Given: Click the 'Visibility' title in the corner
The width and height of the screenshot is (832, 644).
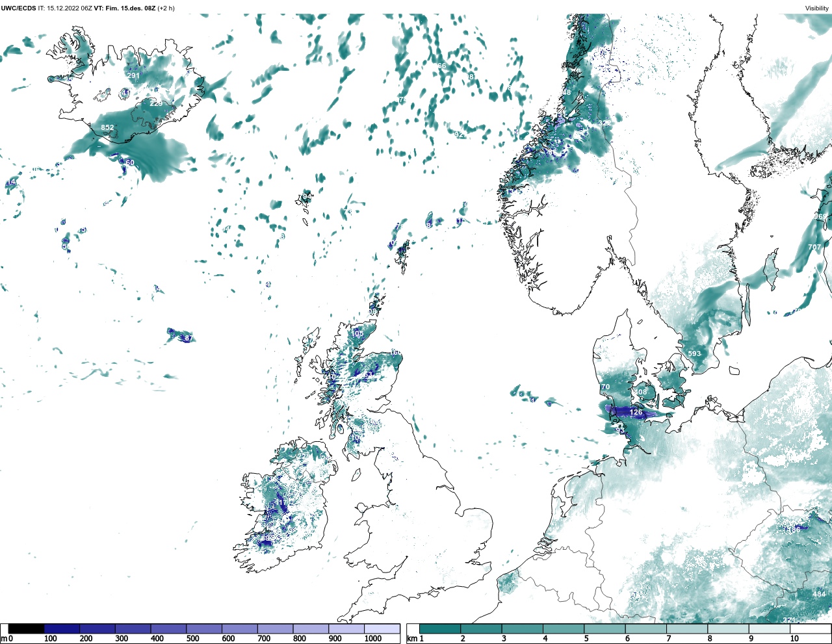Looking at the screenshot, I should (817, 8).
